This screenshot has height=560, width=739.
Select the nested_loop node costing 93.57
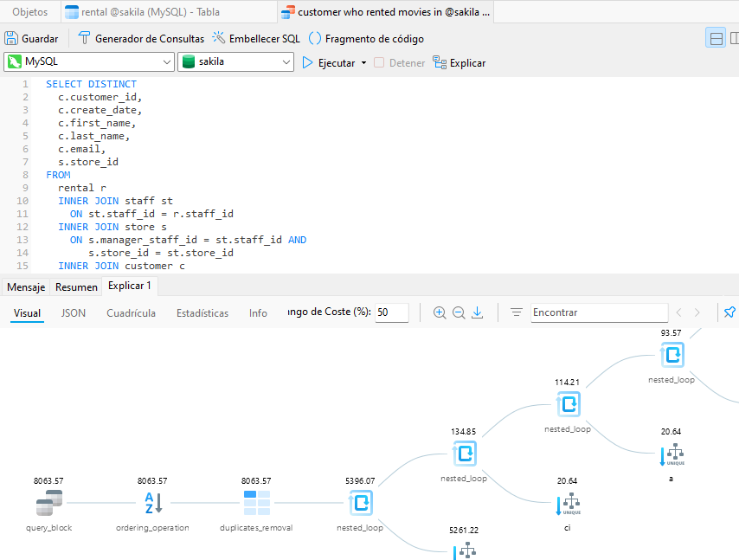click(x=672, y=355)
